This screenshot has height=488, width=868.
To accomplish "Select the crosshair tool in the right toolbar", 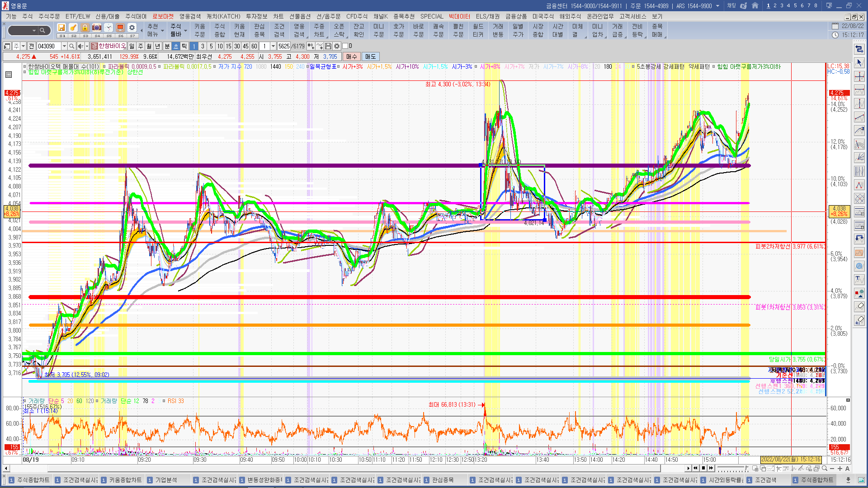I will [859, 76].
